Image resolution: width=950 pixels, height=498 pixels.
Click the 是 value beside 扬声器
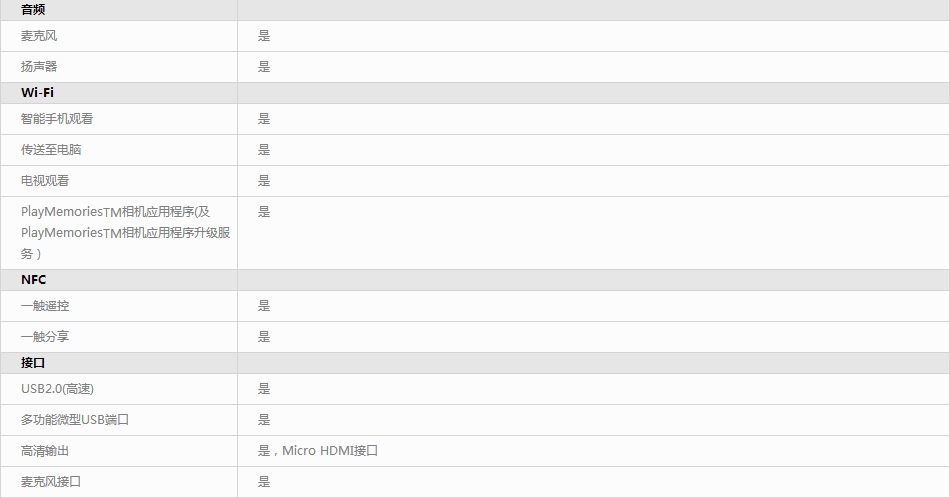point(264,67)
